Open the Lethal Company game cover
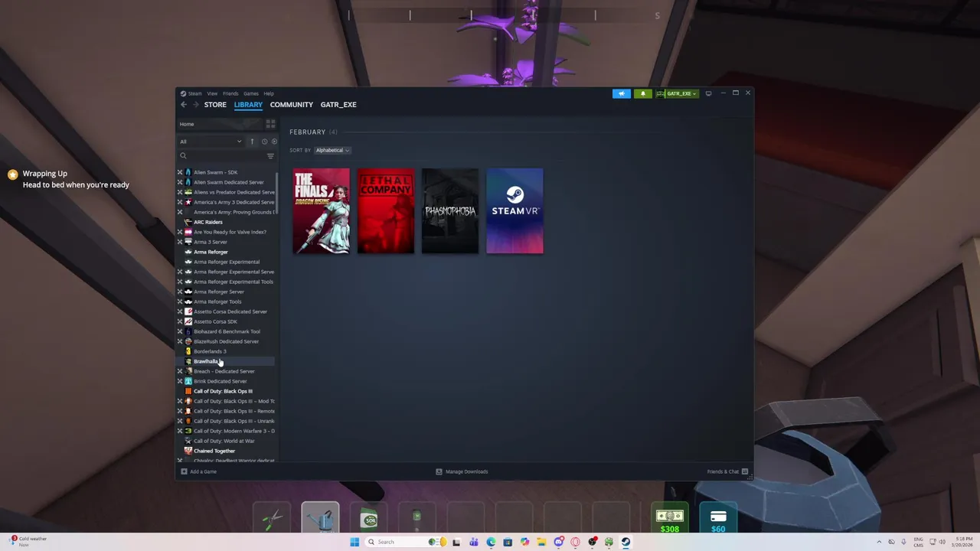The height and width of the screenshot is (551, 980). [x=386, y=210]
